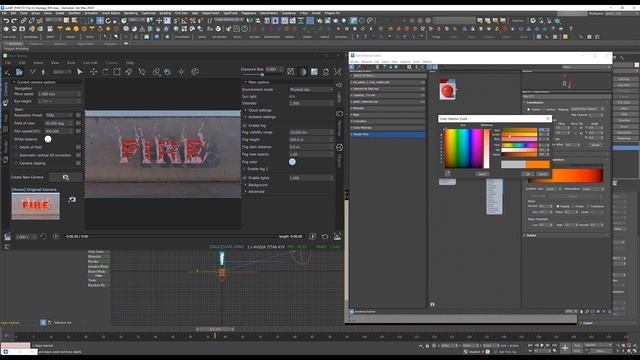Click the Whiteness slider in Color Selector
This screenshot has height=360, width=640.
487,149
